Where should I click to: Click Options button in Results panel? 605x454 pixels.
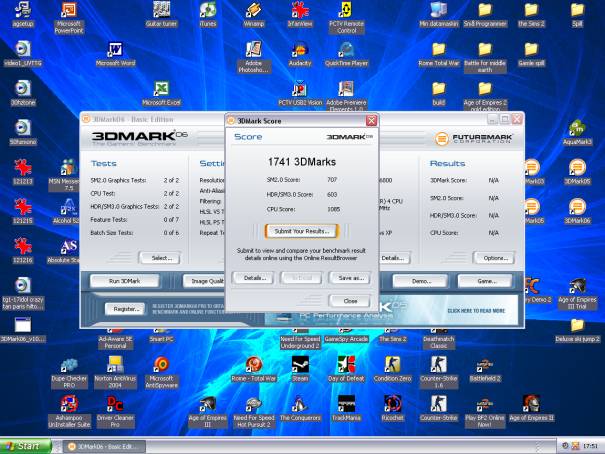pyautogui.click(x=495, y=258)
